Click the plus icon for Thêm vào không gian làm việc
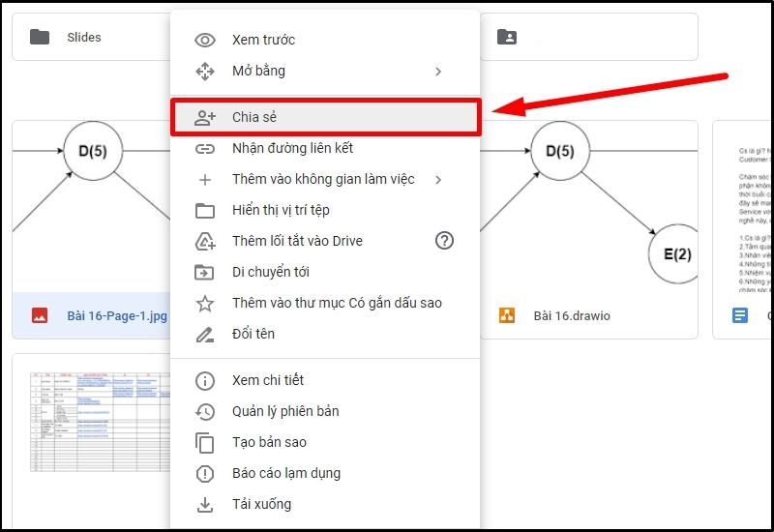Viewport: 774px width, 532px height. coord(205,180)
